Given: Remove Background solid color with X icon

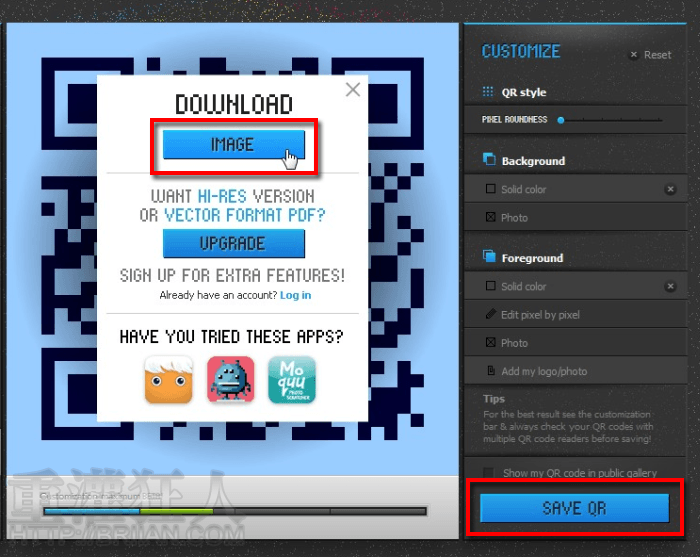Looking at the screenshot, I should click(670, 189).
